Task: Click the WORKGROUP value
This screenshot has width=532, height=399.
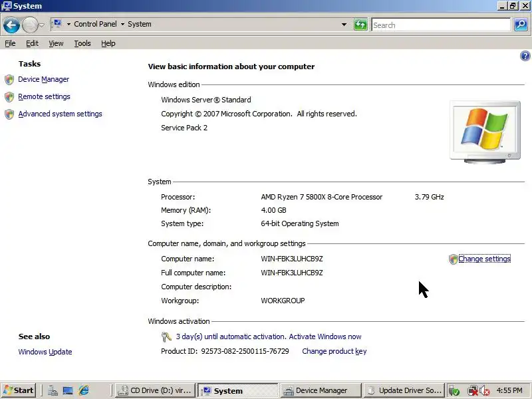Action: pyautogui.click(x=283, y=301)
